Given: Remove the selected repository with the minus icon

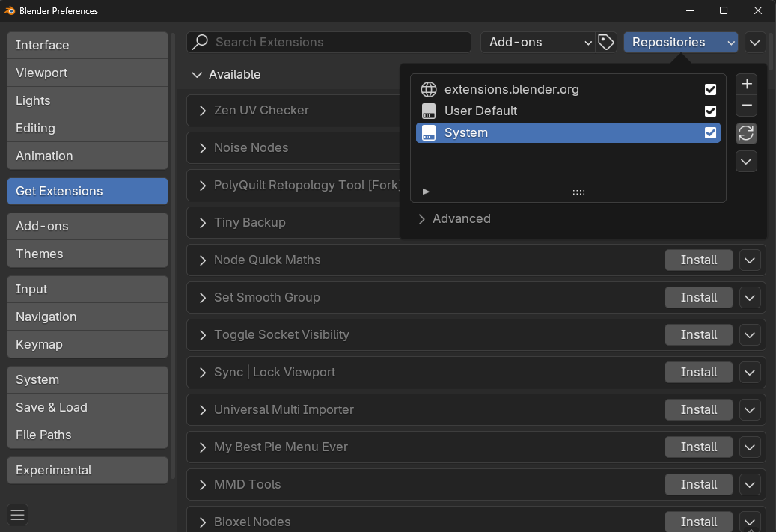Looking at the screenshot, I should [x=746, y=105].
